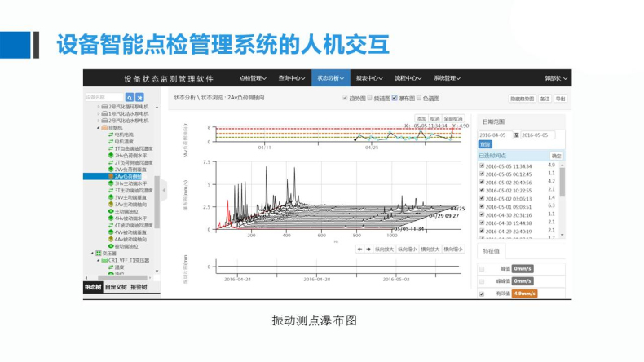Click the 查询 button under date range
The width and height of the screenshot is (644, 362).
click(485, 144)
